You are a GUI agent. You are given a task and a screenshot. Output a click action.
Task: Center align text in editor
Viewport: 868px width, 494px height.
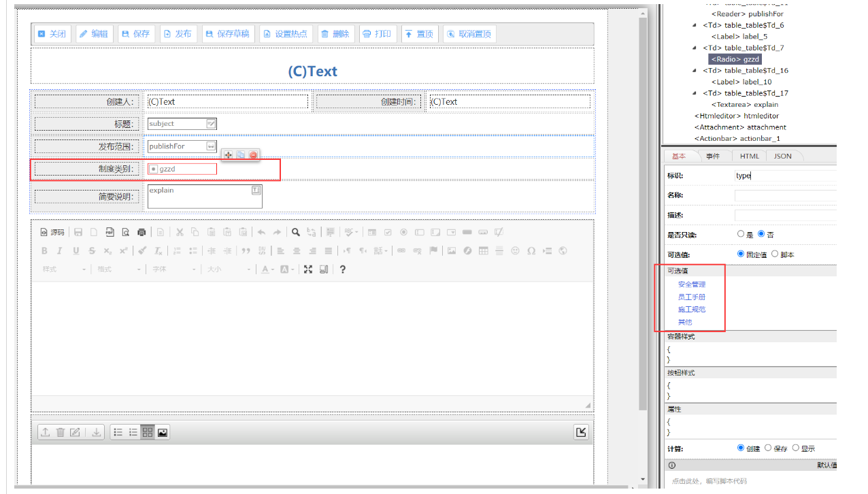click(297, 250)
